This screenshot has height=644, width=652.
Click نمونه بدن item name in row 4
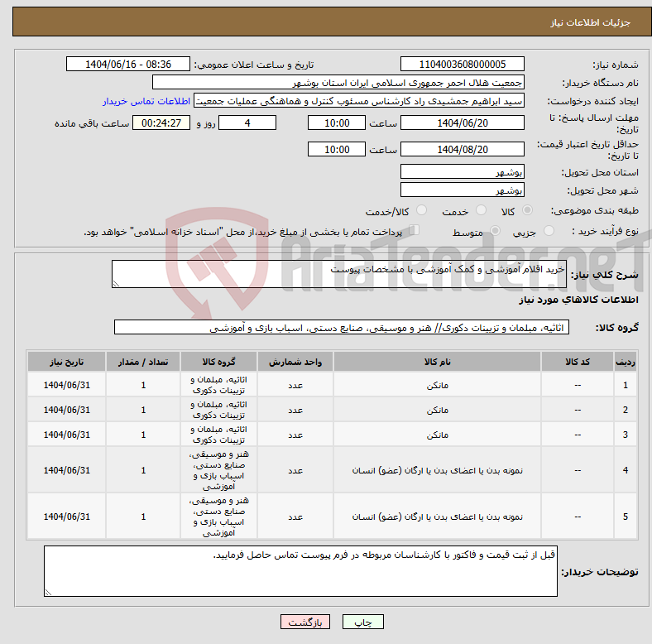(x=437, y=470)
